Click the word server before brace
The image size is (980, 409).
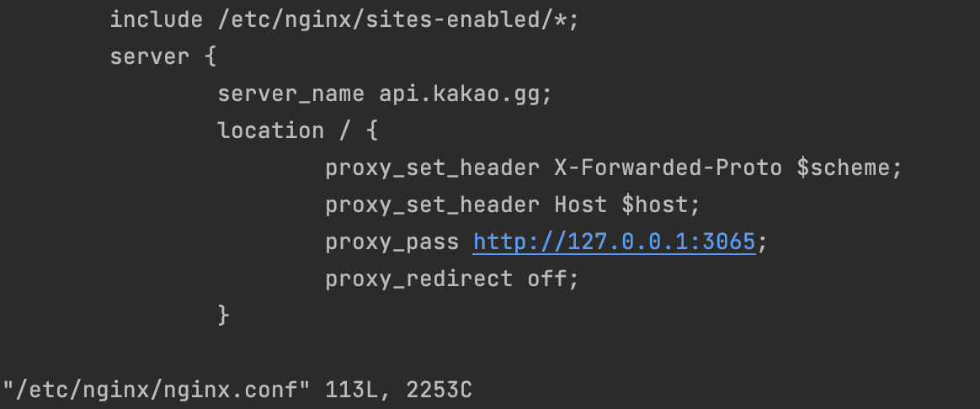[149, 57]
